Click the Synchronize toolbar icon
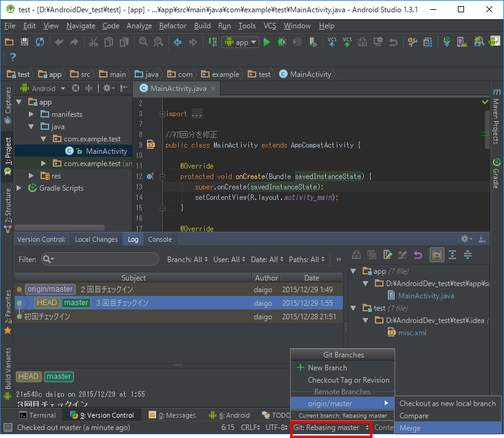Image resolution: width=504 pixels, height=438 pixels. click(40, 42)
